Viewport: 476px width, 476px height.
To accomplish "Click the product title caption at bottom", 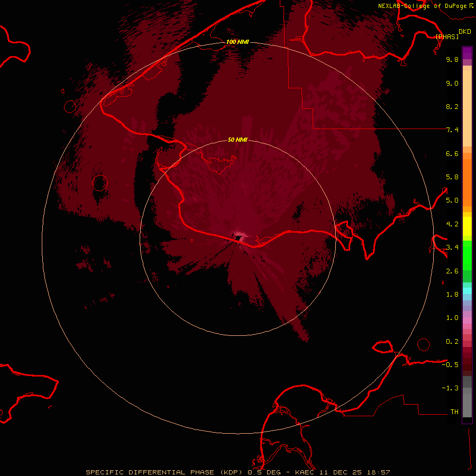I will (237, 472).
